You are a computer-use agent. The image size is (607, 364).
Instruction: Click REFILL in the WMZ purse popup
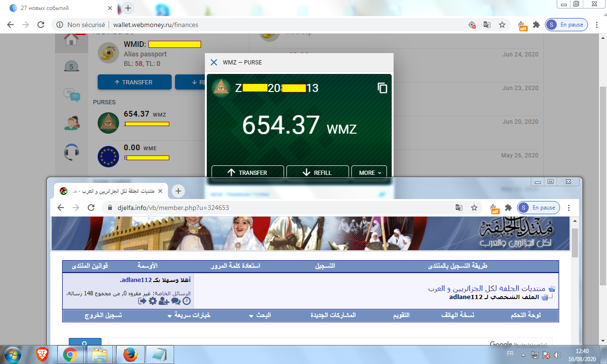pyautogui.click(x=318, y=173)
